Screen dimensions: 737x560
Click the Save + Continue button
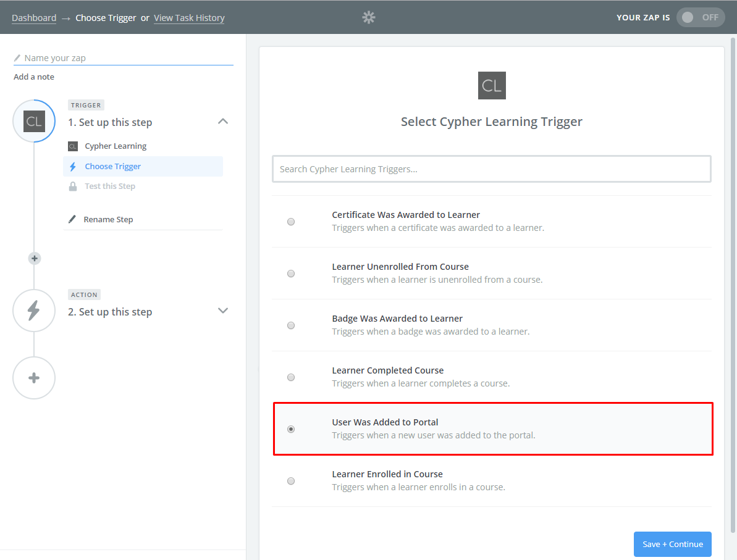coord(672,544)
